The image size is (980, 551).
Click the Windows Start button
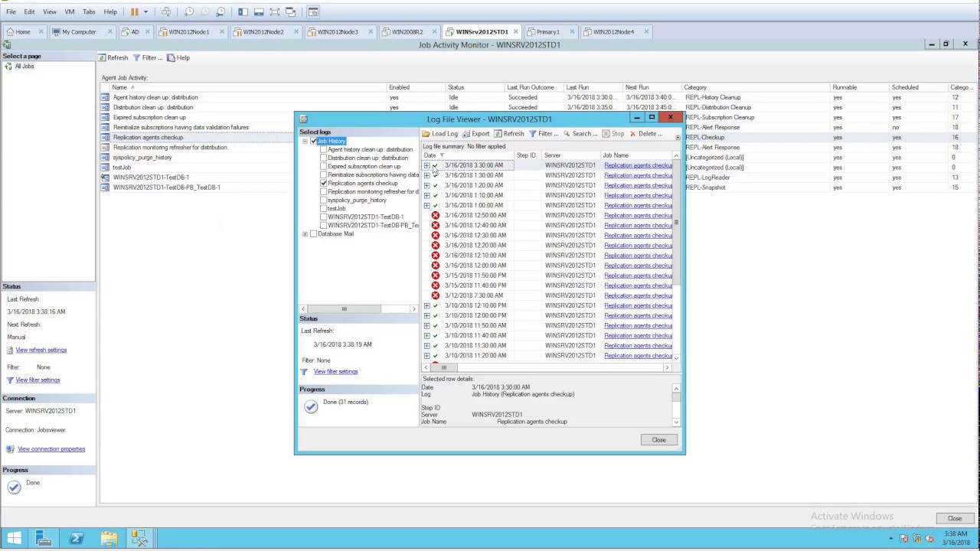(14, 539)
